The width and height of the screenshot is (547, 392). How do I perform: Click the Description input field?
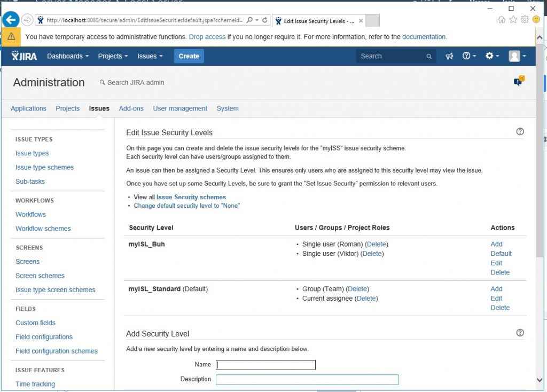307,379
